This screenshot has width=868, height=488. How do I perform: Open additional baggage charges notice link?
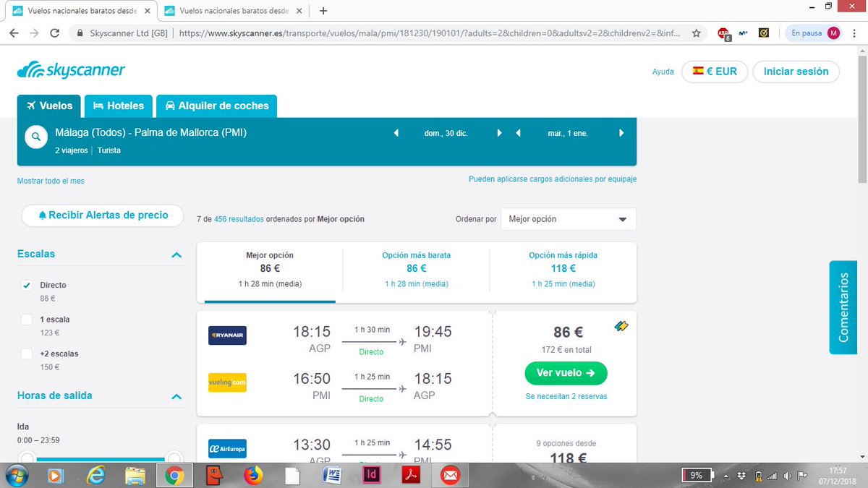(553, 179)
